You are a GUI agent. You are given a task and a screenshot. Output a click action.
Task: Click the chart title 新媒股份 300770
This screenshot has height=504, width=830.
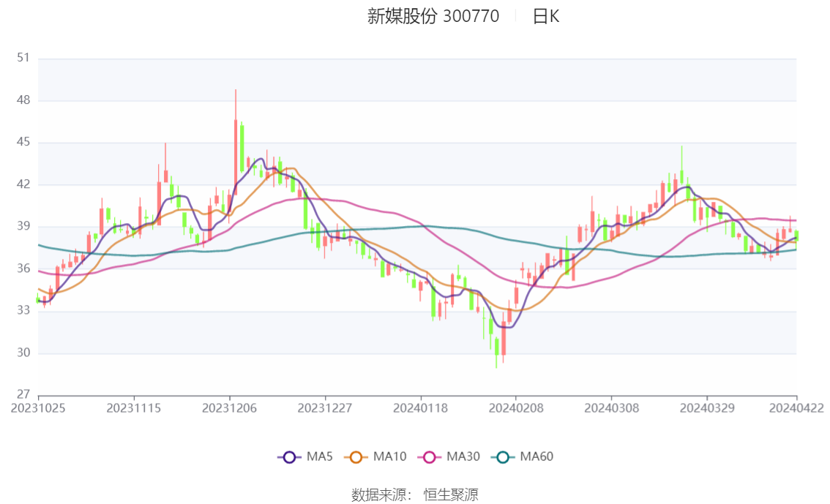pos(433,17)
